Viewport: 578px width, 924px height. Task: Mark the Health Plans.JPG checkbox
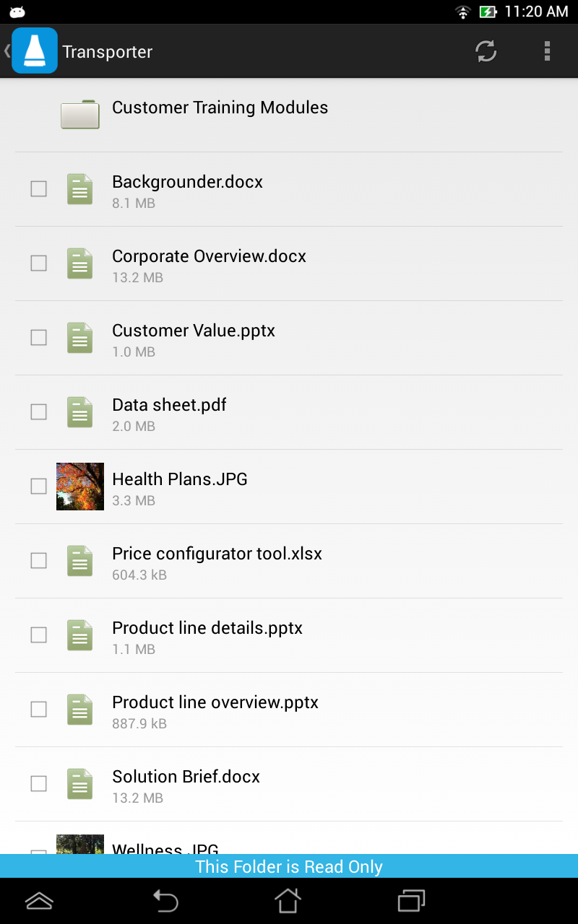pos(38,487)
